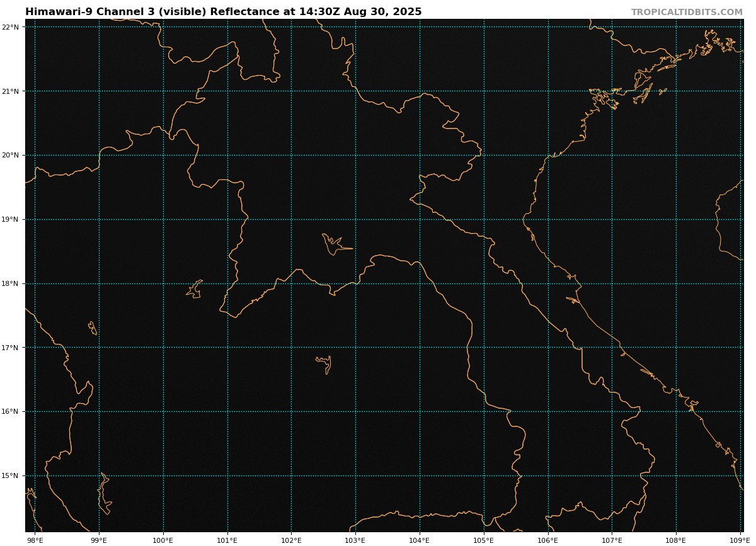756x546 pixels.
Task: Click the 103°E longitude label
Action: tap(355, 540)
